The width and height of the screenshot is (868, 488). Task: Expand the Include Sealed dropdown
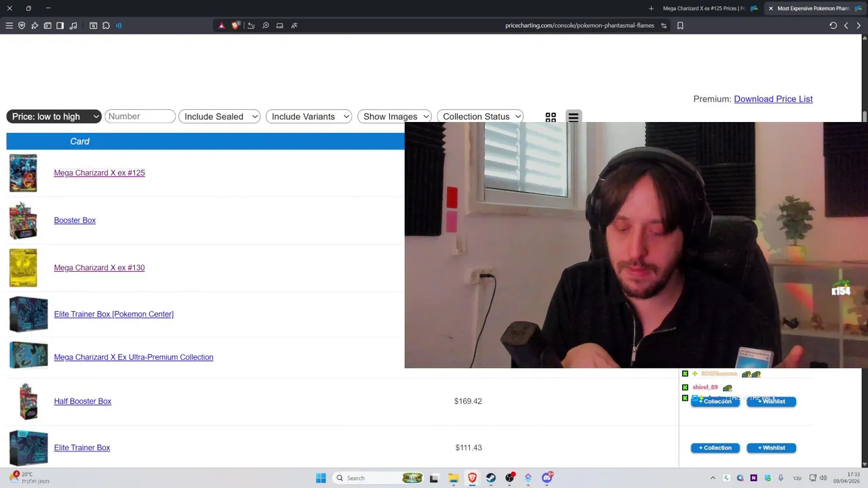coord(220,117)
